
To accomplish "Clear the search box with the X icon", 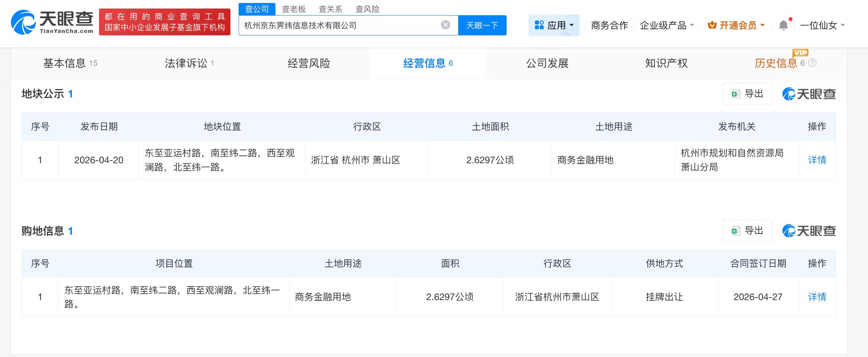I will pyautogui.click(x=446, y=25).
